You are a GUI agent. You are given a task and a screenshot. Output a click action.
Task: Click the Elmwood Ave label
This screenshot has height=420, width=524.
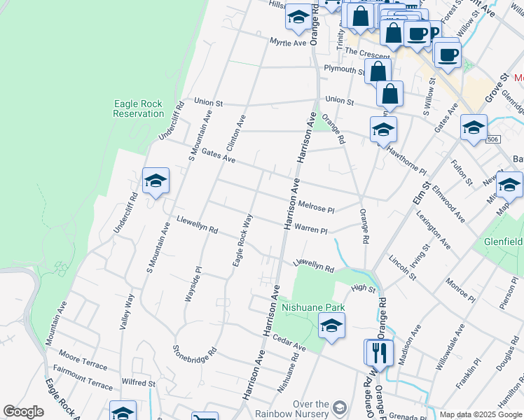coord(448,204)
